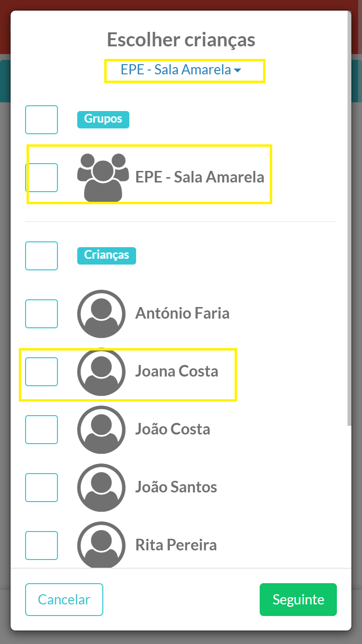Click João Santos's avatar icon
This screenshot has height=644, width=362.
tap(101, 488)
